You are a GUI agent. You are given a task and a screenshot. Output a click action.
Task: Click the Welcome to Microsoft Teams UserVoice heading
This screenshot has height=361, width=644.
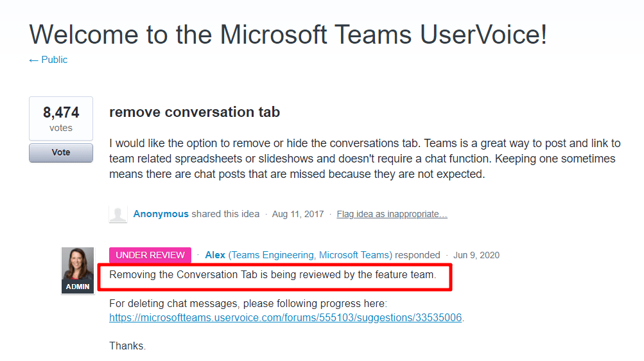[288, 35]
